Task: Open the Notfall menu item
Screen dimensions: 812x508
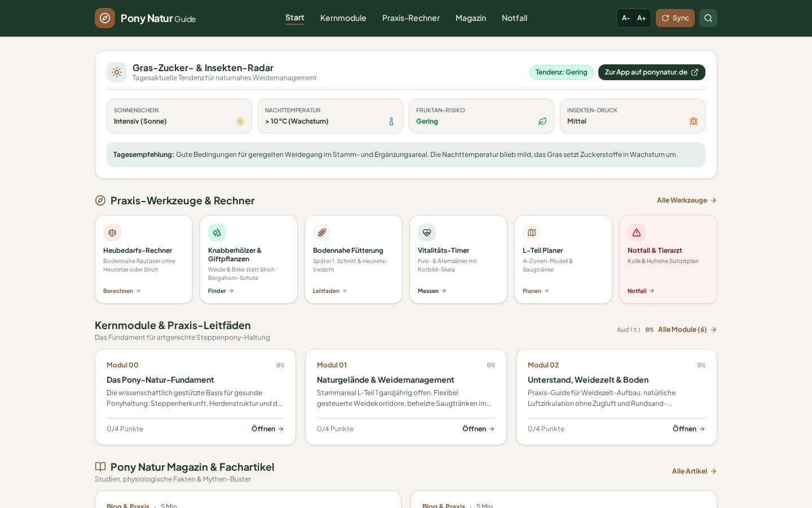Action: pyautogui.click(x=515, y=18)
